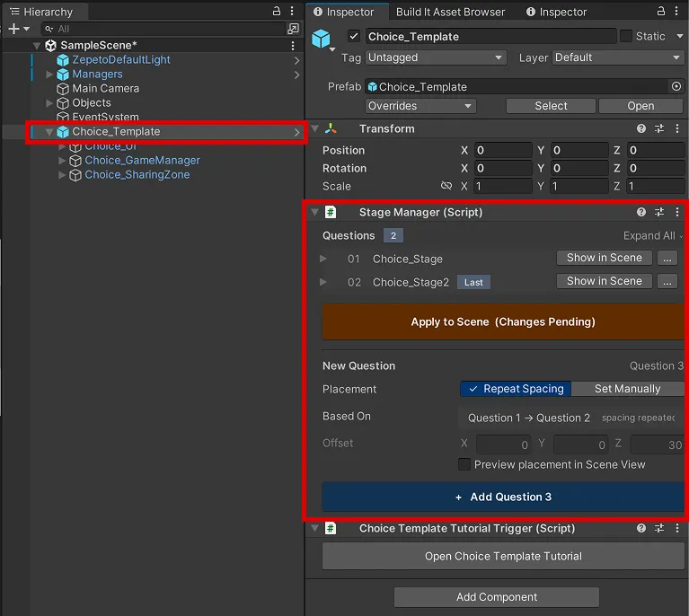Viewport: 689px width, 616px height.
Task: Switch to the Hierarchy tab
Action: tap(46, 12)
